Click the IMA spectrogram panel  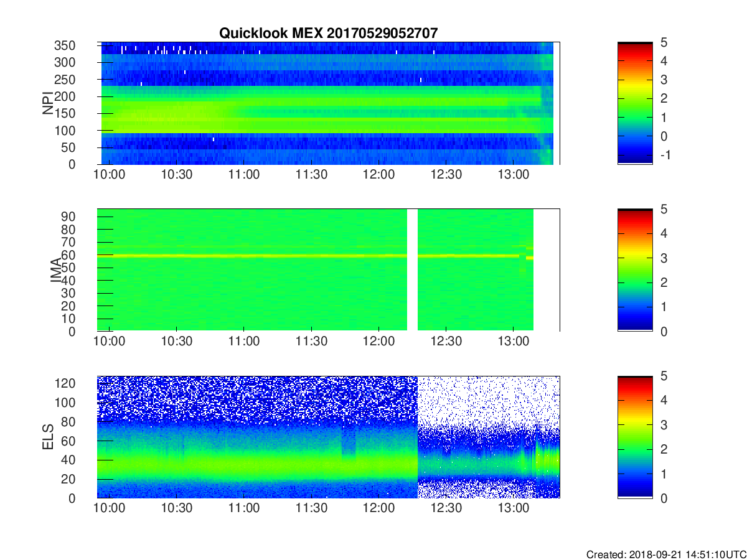click(x=328, y=270)
